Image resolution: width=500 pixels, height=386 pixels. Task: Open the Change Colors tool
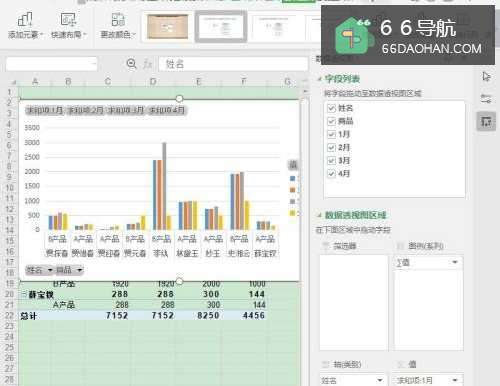118,26
